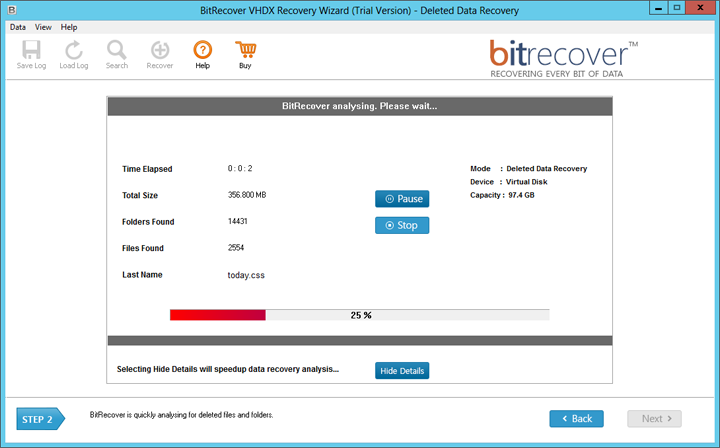Viewport: 720px width, 448px height.
Task: Click the STEP 2 indicator
Action: 40,419
